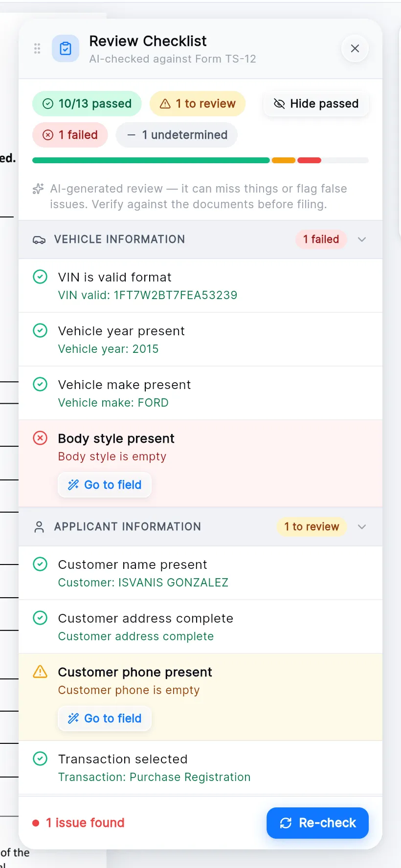This screenshot has width=401, height=868.
Task: Go to field for Customer phone
Action: click(x=105, y=718)
